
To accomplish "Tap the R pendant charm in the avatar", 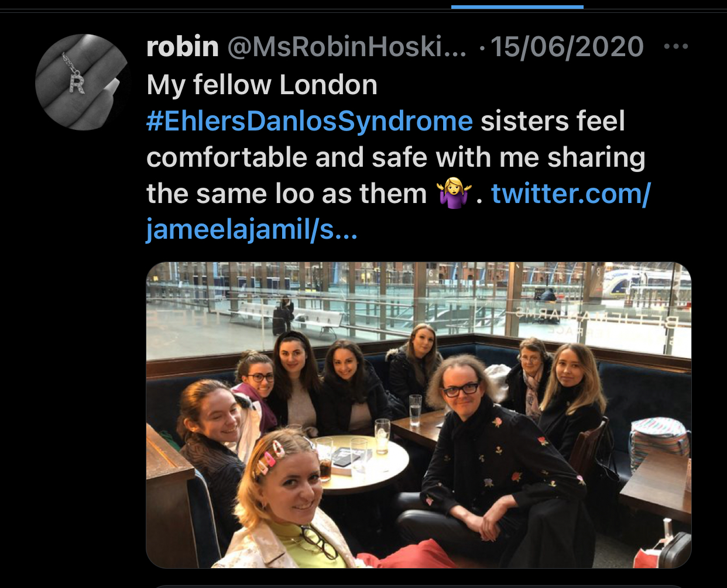I will click(77, 82).
